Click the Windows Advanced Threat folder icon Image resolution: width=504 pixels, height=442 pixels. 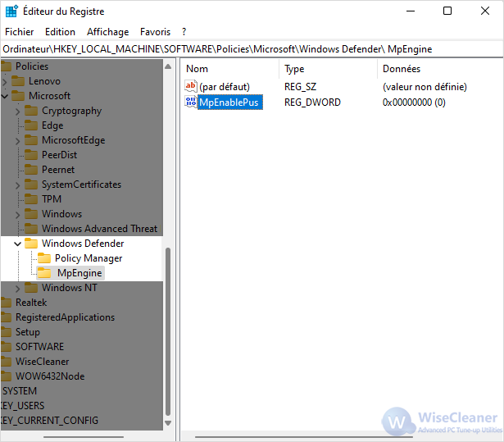point(31,229)
